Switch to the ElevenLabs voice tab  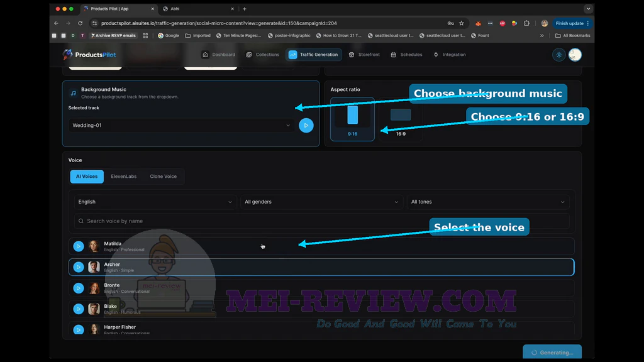pos(124,177)
